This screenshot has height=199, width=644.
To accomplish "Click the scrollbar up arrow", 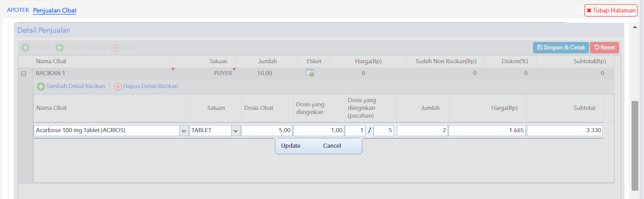I will [635, 26].
